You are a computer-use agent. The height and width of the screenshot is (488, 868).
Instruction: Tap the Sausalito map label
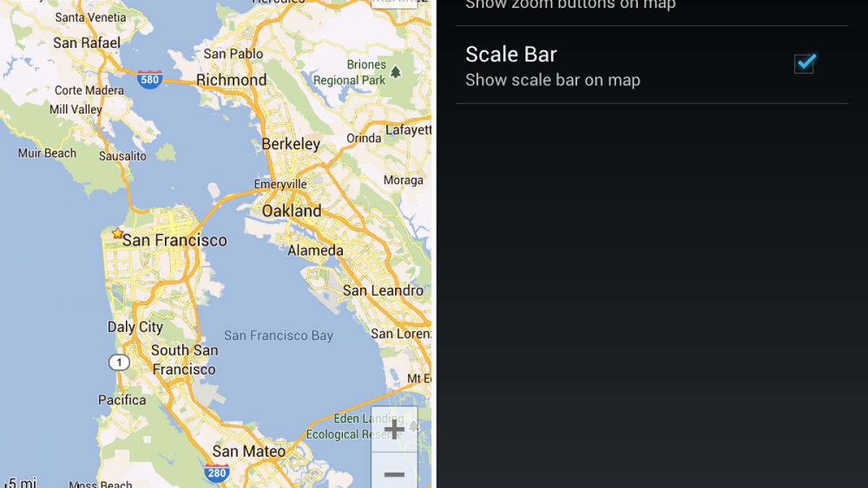pos(122,156)
